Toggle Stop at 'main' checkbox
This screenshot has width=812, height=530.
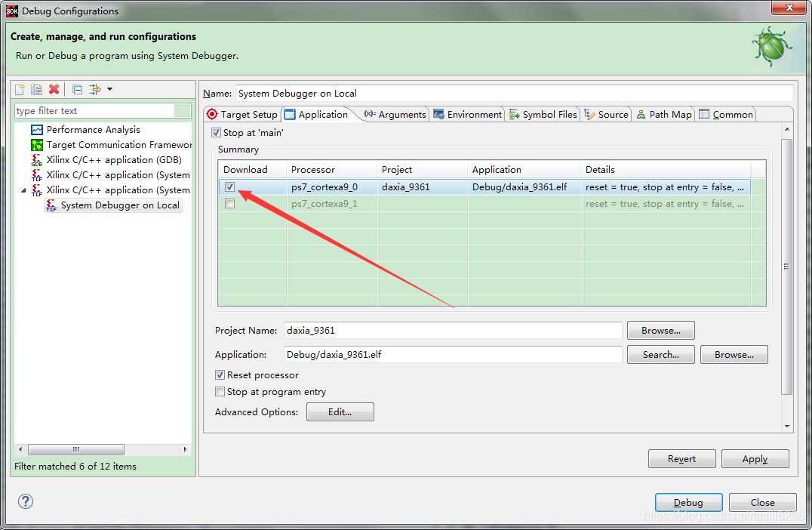[216, 133]
